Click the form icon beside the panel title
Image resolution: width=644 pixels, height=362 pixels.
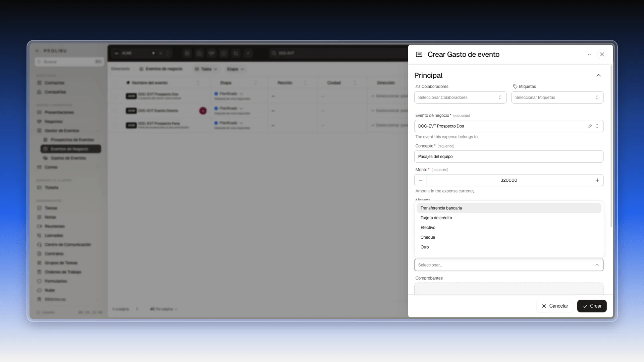(x=419, y=55)
